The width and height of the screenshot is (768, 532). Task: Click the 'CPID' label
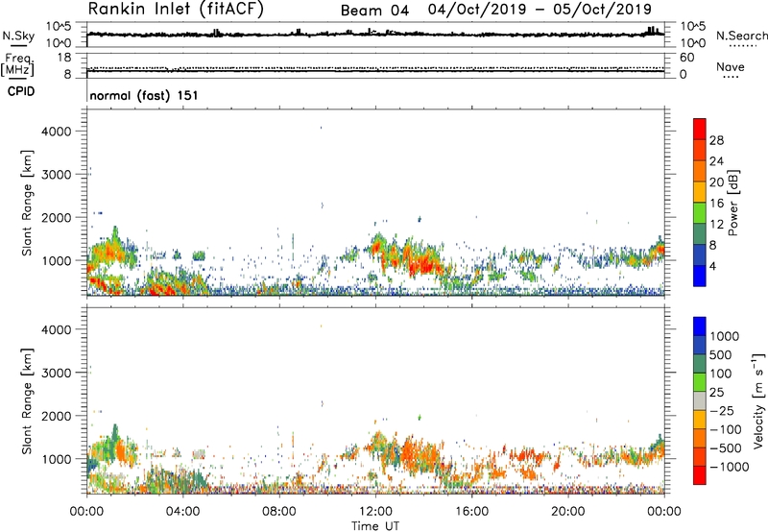click(x=21, y=91)
